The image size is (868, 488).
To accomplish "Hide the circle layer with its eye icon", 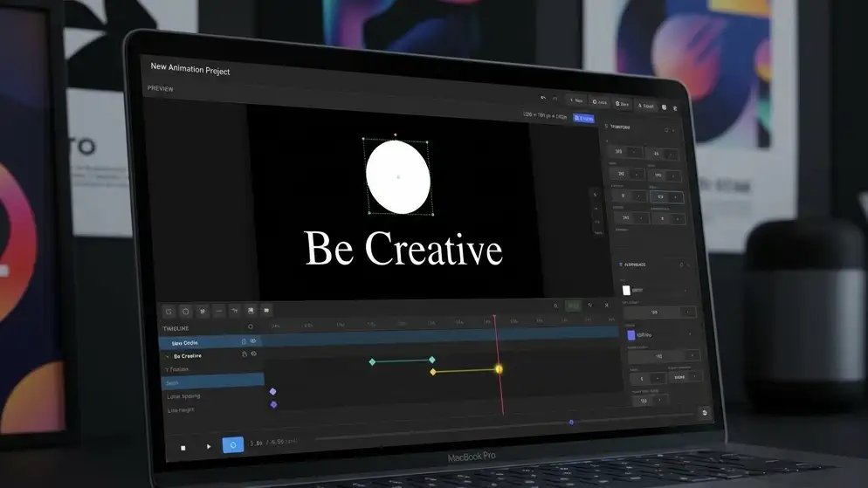I will tap(253, 341).
